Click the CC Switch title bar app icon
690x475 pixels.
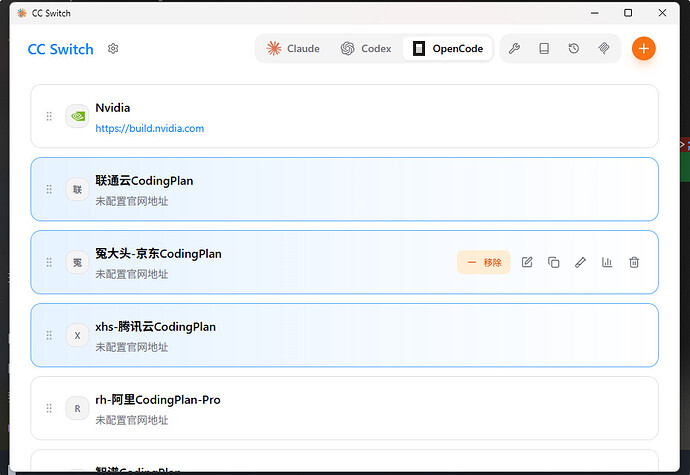pos(22,13)
